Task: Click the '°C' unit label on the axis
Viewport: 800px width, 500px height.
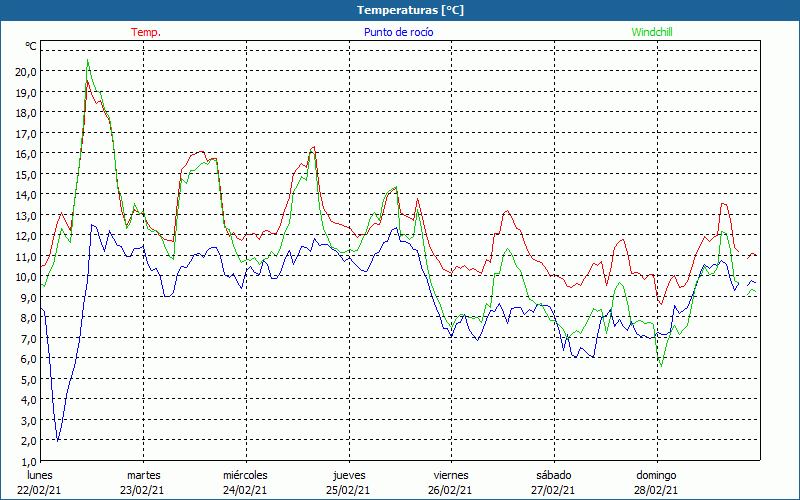Action: (31, 46)
